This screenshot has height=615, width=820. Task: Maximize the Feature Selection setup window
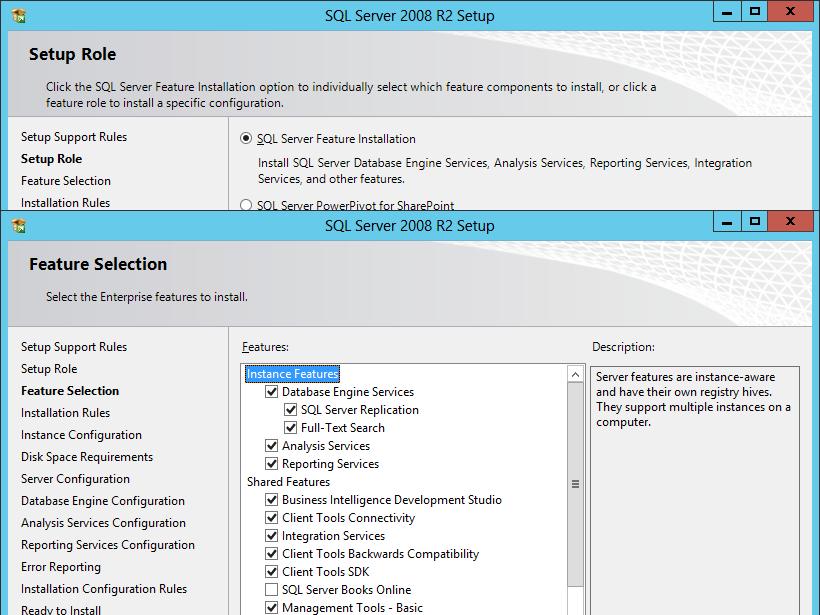click(x=755, y=222)
